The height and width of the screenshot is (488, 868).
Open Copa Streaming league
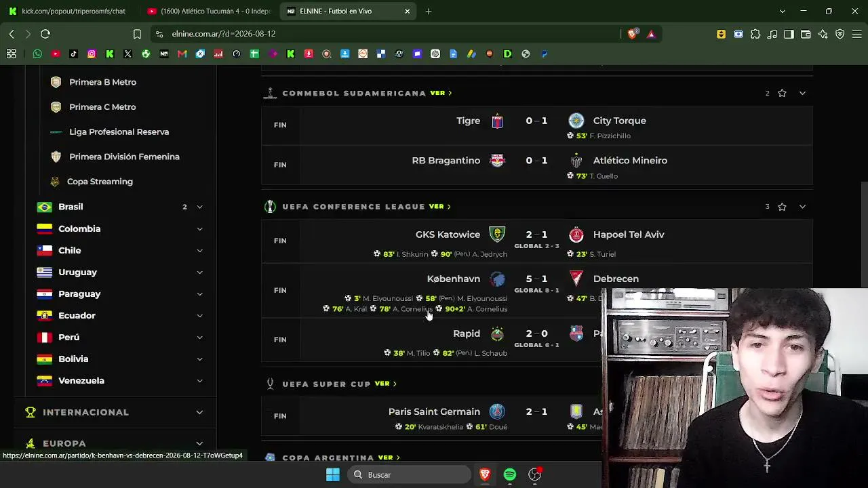point(100,182)
